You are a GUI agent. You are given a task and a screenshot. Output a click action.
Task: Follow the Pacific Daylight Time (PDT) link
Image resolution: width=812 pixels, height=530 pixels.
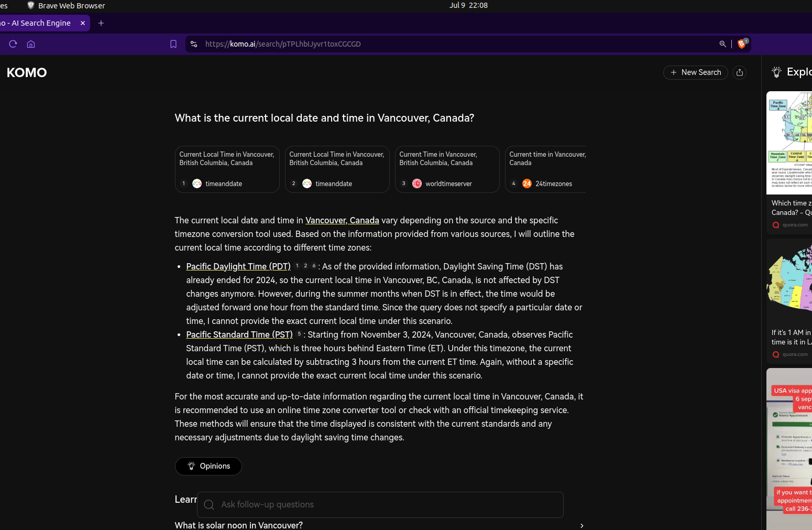pyautogui.click(x=238, y=266)
